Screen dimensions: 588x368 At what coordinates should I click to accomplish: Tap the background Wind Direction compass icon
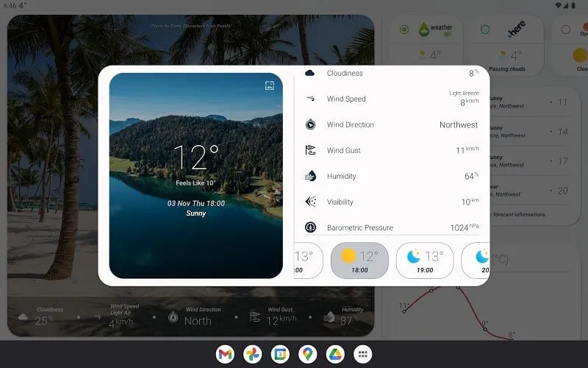point(173,317)
